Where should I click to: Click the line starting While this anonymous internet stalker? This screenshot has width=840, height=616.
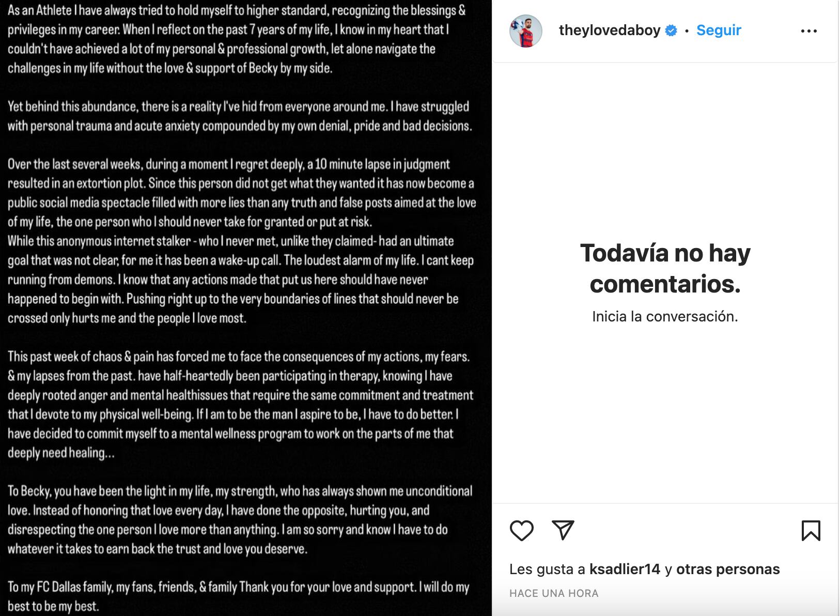point(230,241)
